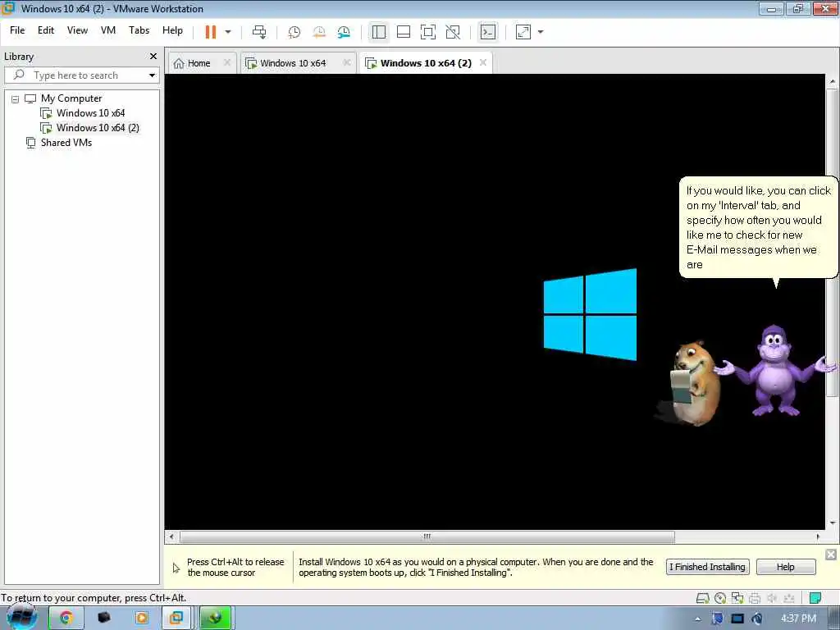Open the snapshot manager

[x=344, y=32]
